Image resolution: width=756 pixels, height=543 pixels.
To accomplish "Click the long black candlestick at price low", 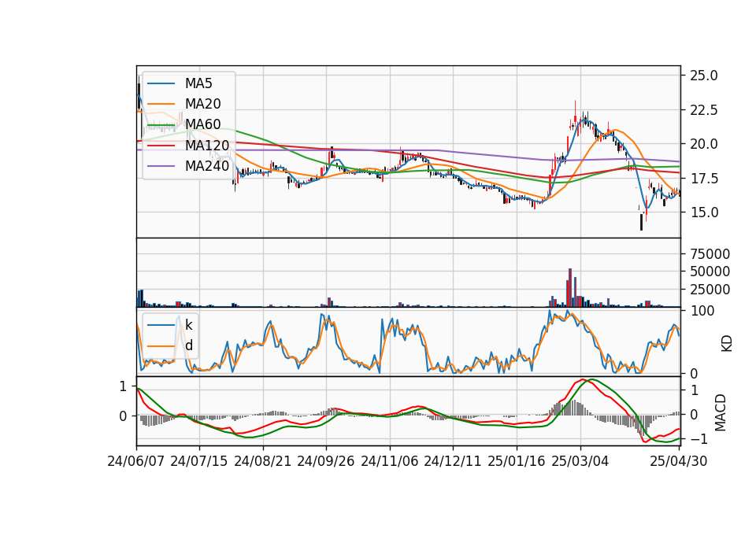I will (x=641, y=222).
